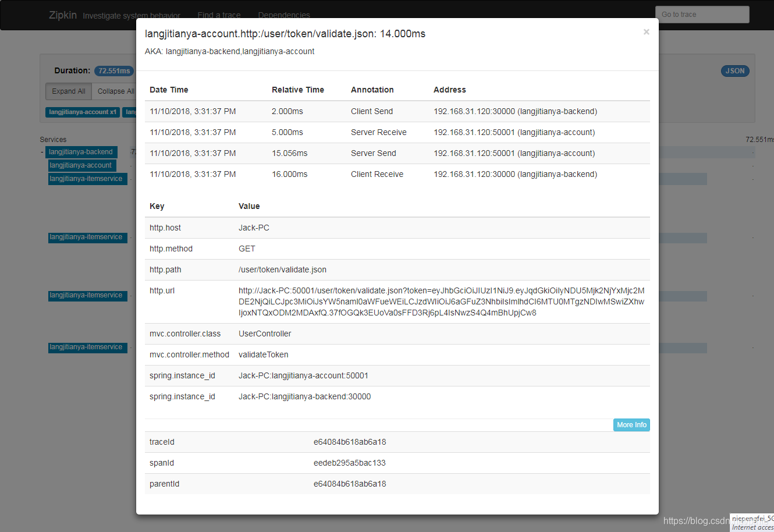774x532 pixels.
Task: Click the Client Receive annotation cell
Action: click(x=377, y=174)
